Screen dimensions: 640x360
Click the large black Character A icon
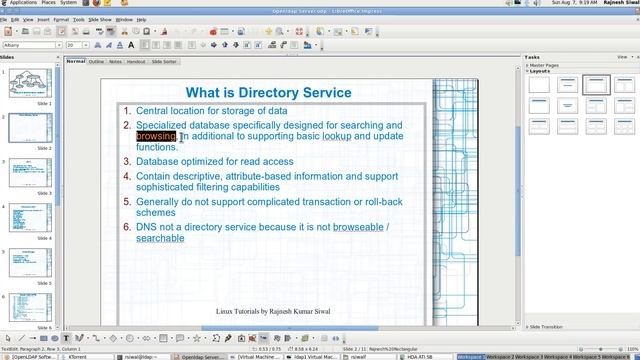pos(131,45)
